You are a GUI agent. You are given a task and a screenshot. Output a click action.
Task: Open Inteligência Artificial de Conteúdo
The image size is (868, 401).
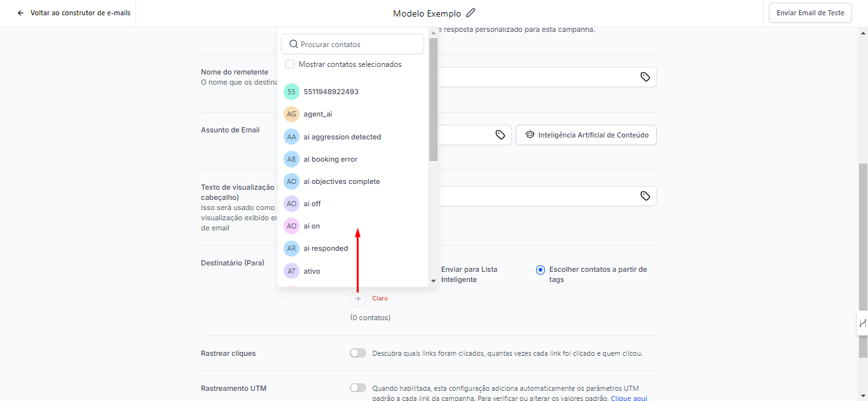click(x=586, y=135)
